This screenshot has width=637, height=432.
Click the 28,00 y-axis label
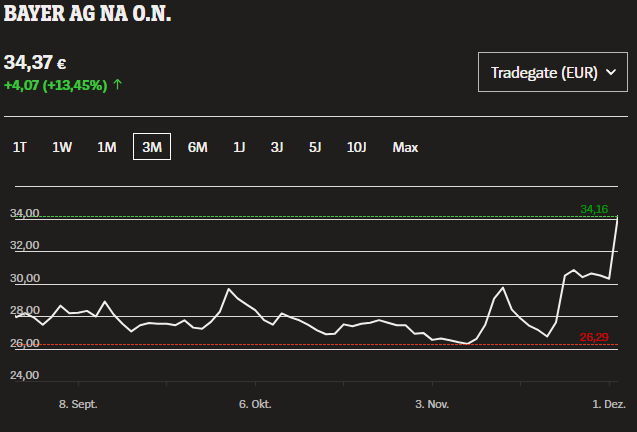click(x=24, y=310)
